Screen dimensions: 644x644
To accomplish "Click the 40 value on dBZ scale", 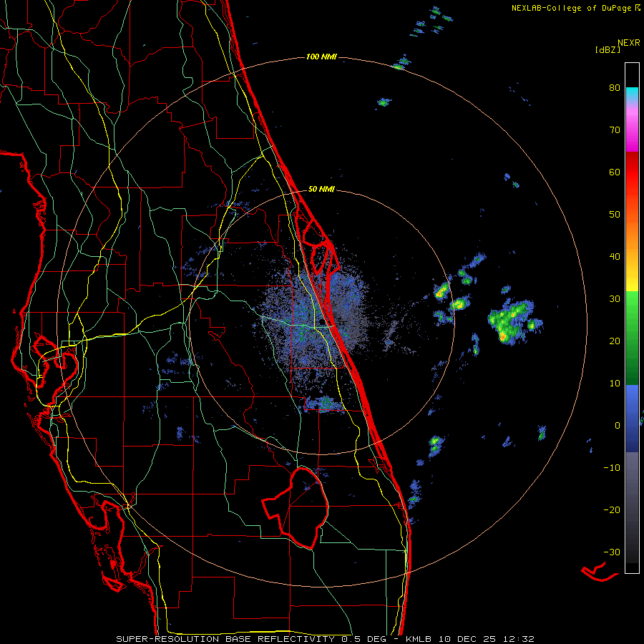I will click(615, 257).
